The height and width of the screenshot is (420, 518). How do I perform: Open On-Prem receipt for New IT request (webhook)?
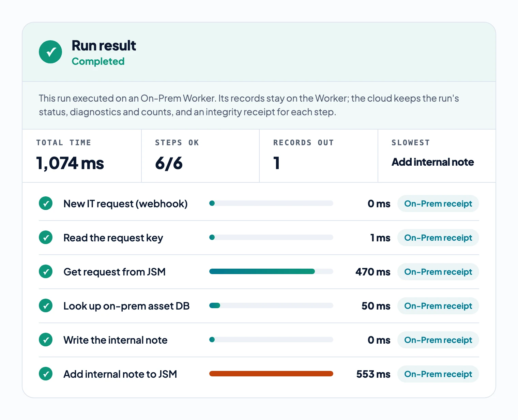[x=438, y=204]
